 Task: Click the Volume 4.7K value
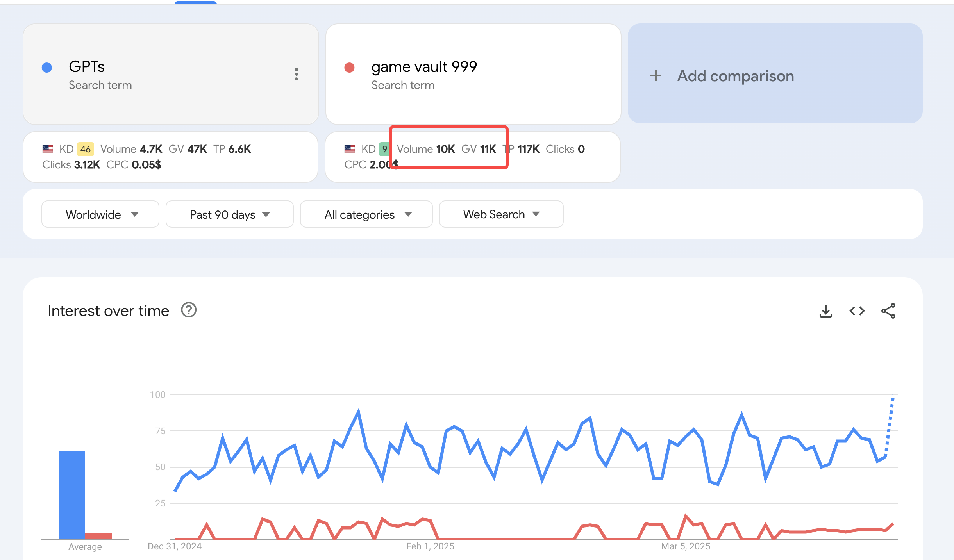[151, 149]
